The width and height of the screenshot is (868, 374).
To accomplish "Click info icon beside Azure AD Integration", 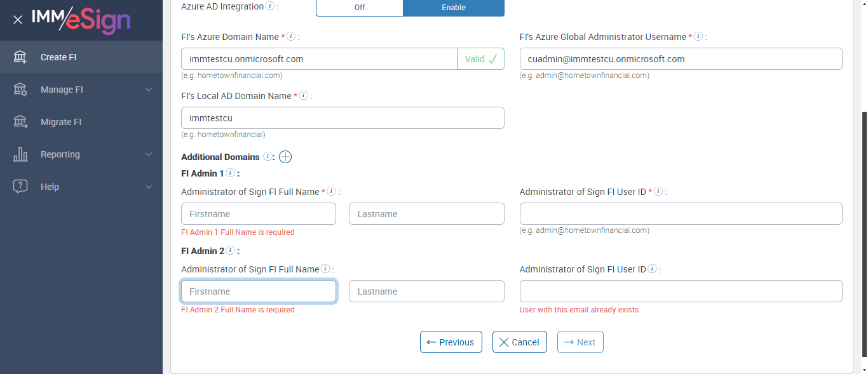I will pyautogui.click(x=270, y=6).
